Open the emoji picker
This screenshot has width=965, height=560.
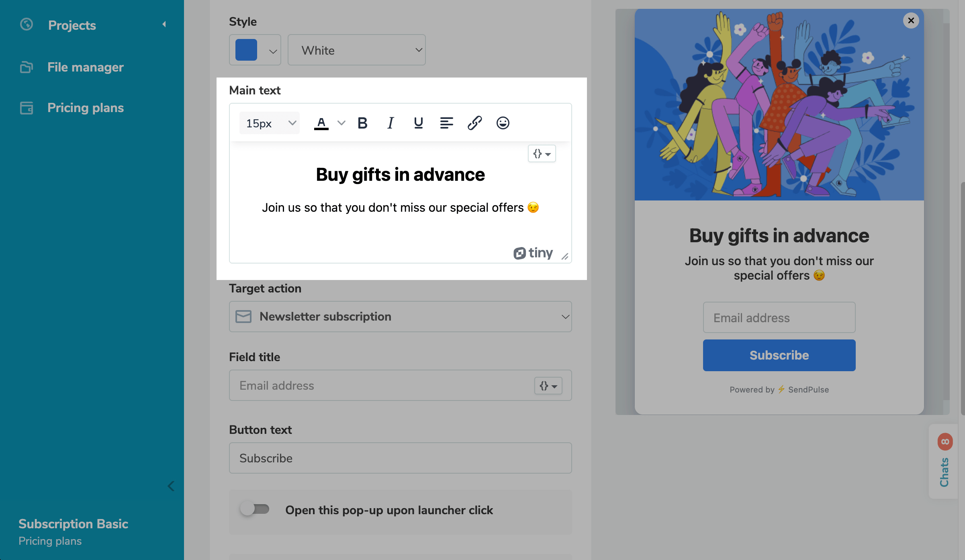tap(503, 123)
